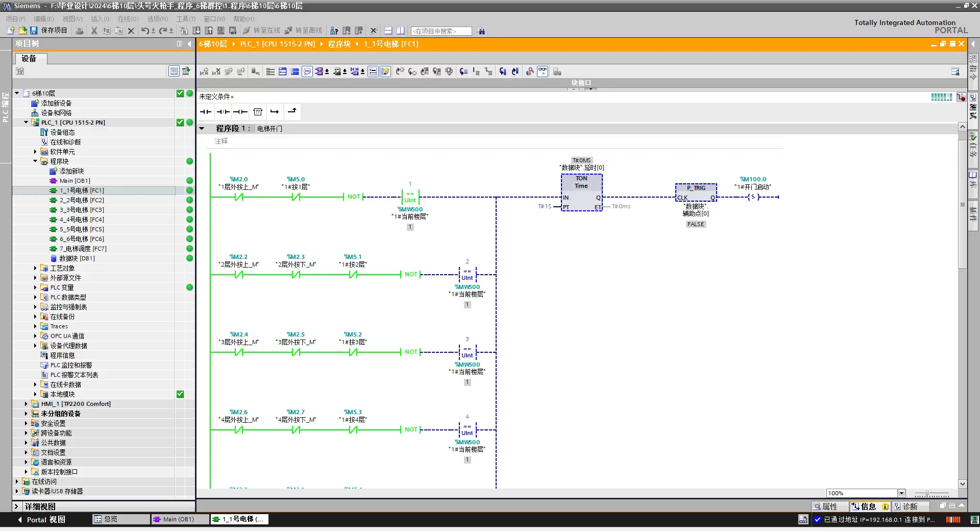
Task: Collapse the 程序块 folder
Action: pyautogui.click(x=35, y=161)
